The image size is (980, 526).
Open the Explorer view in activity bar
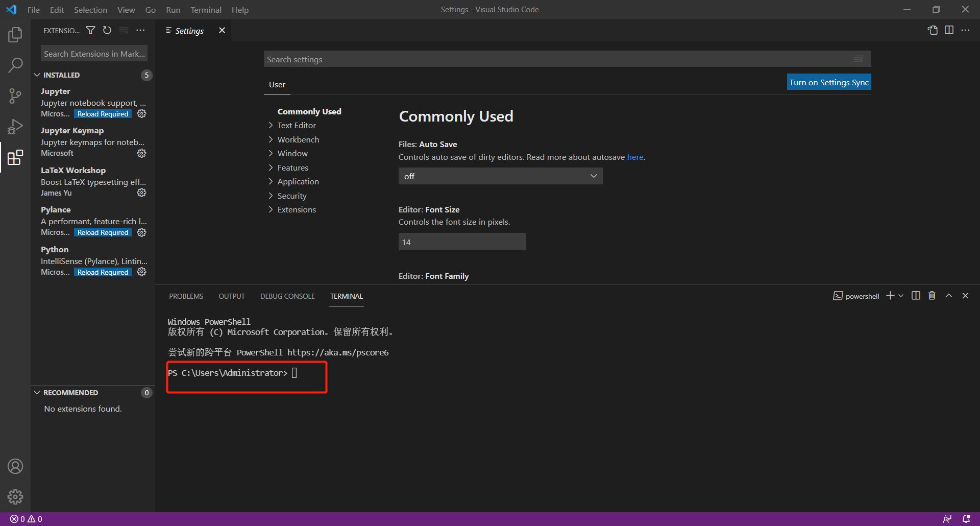click(15, 35)
